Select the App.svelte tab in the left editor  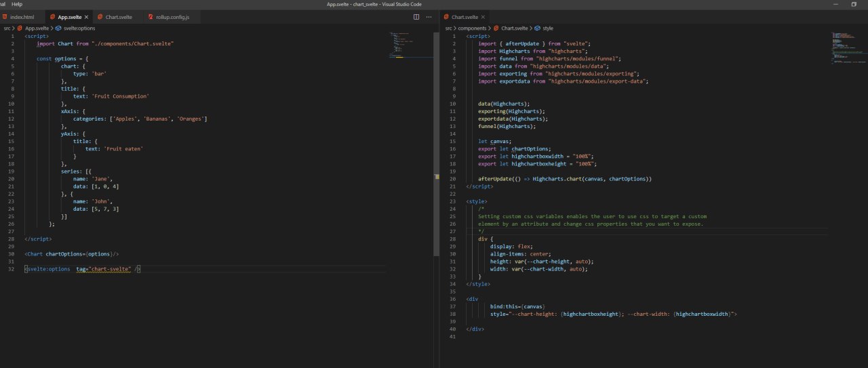click(x=68, y=16)
